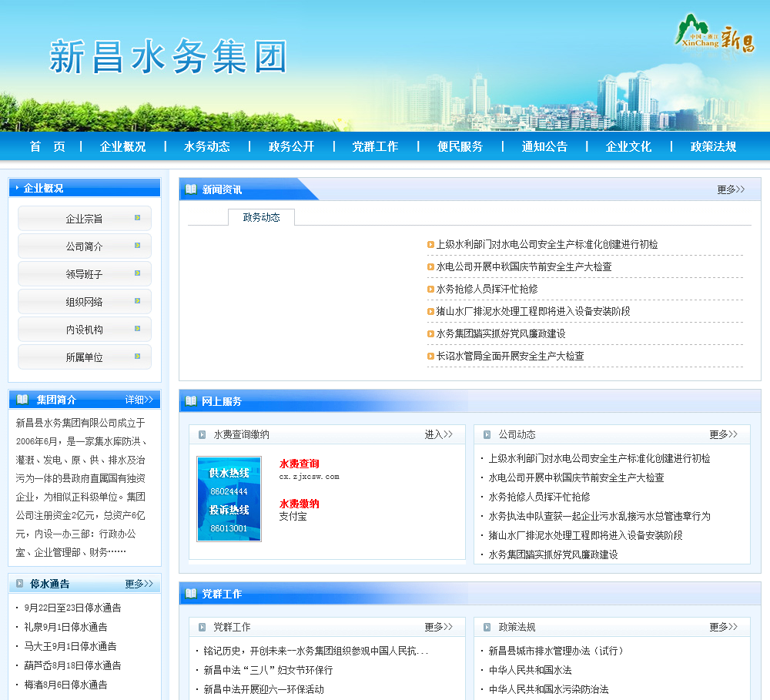Click the square icon beside 停水通告
The height and width of the screenshot is (700, 770).
click(x=20, y=584)
